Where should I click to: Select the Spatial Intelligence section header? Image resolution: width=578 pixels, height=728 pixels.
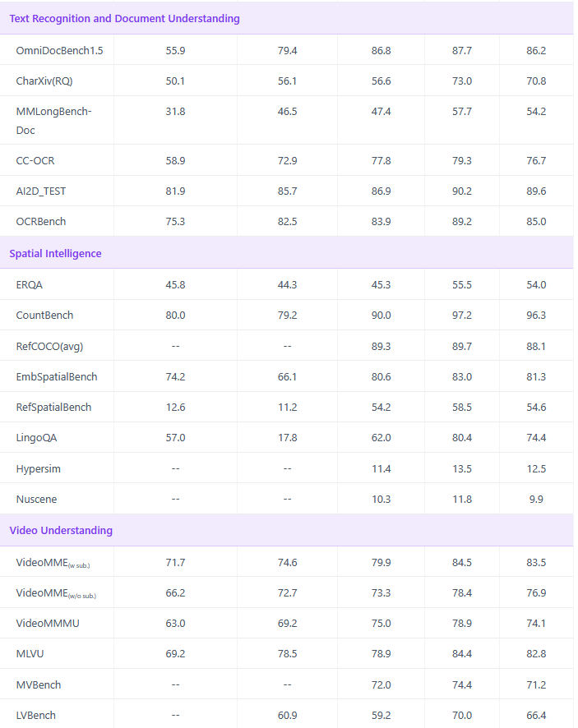pos(56,254)
